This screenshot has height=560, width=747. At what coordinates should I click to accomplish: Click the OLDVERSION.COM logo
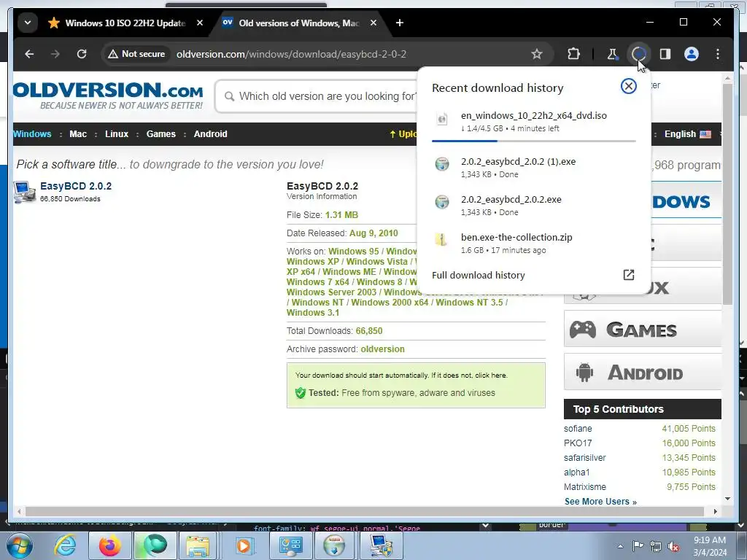coord(108,96)
